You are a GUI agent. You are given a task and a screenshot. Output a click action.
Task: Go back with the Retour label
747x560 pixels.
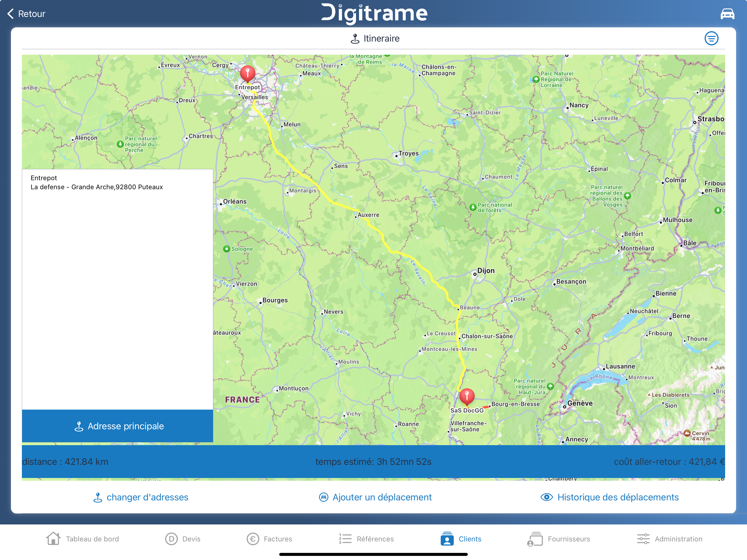click(31, 14)
